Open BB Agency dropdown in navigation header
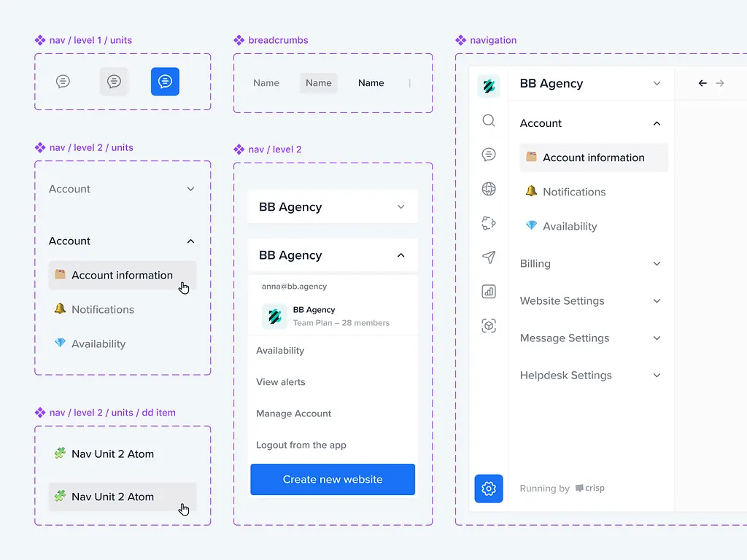The image size is (747, 560). [x=590, y=84]
